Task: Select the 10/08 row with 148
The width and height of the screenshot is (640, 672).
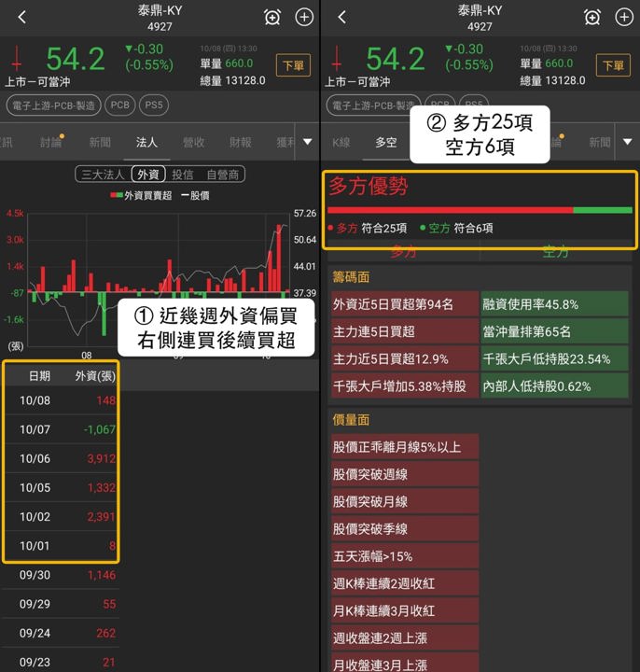Action: (x=61, y=400)
